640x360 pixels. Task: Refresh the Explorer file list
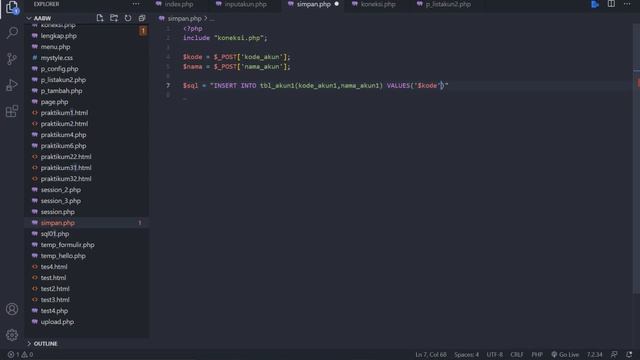click(x=128, y=18)
